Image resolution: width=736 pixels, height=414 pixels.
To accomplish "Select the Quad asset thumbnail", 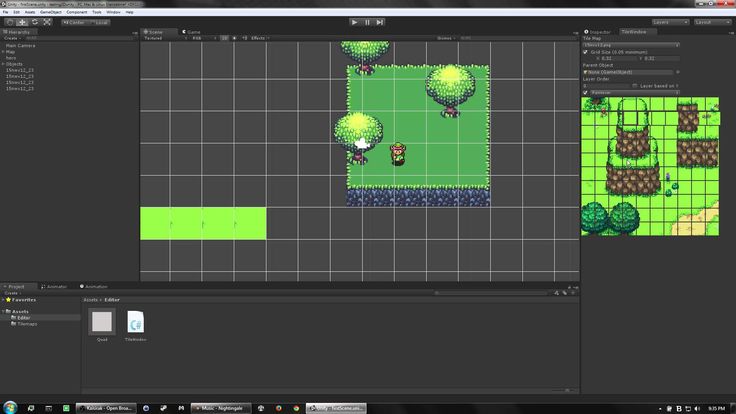I will pos(102,324).
